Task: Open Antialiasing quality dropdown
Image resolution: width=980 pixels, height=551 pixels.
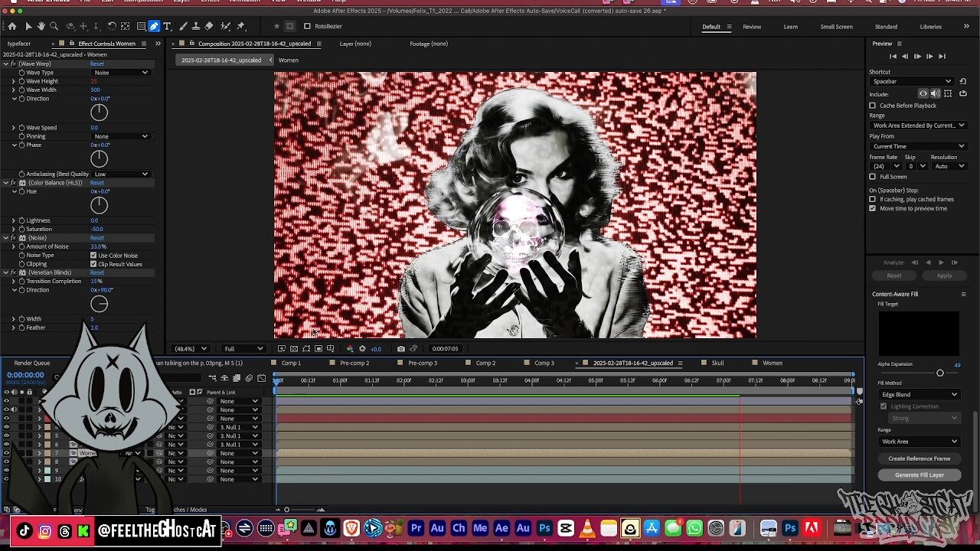Action: click(x=121, y=174)
